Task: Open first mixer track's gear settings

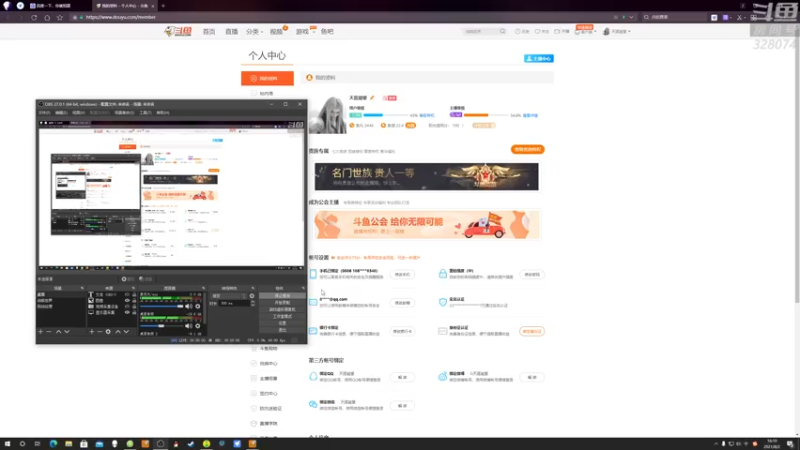Action: tap(197, 306)
